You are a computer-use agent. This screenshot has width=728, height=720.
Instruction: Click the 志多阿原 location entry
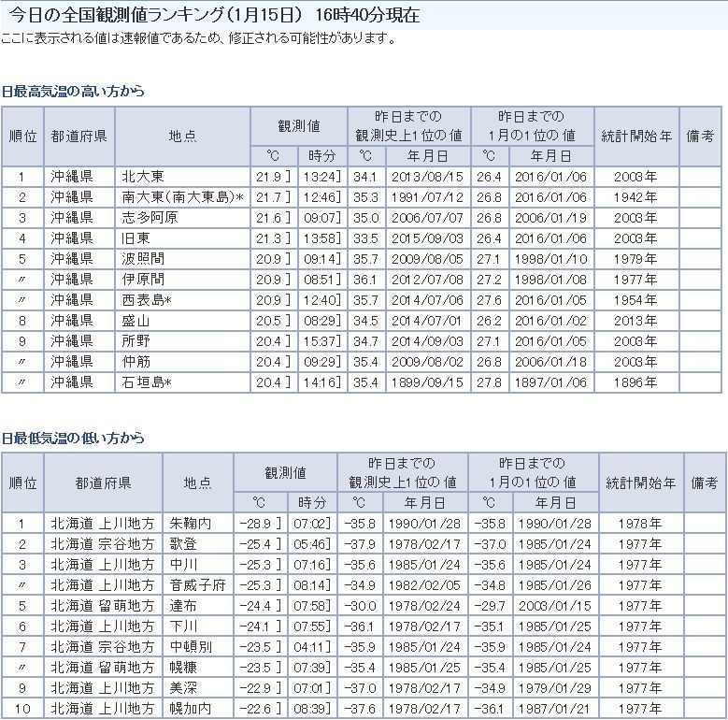150,218
